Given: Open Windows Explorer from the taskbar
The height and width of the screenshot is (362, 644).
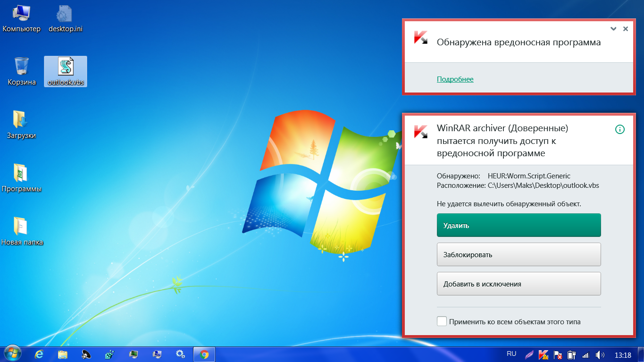Looking at the screenshot, I should 63,354.
